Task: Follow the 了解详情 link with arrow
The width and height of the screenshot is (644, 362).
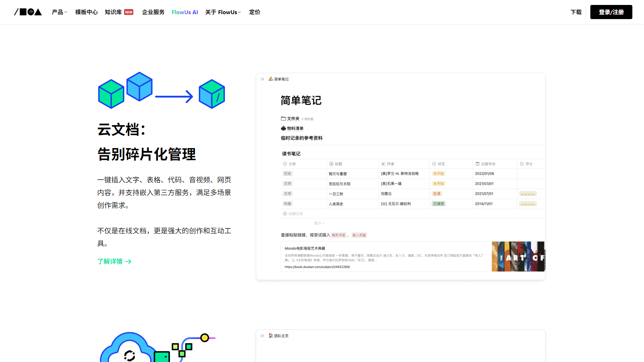Action: (114, 262)
